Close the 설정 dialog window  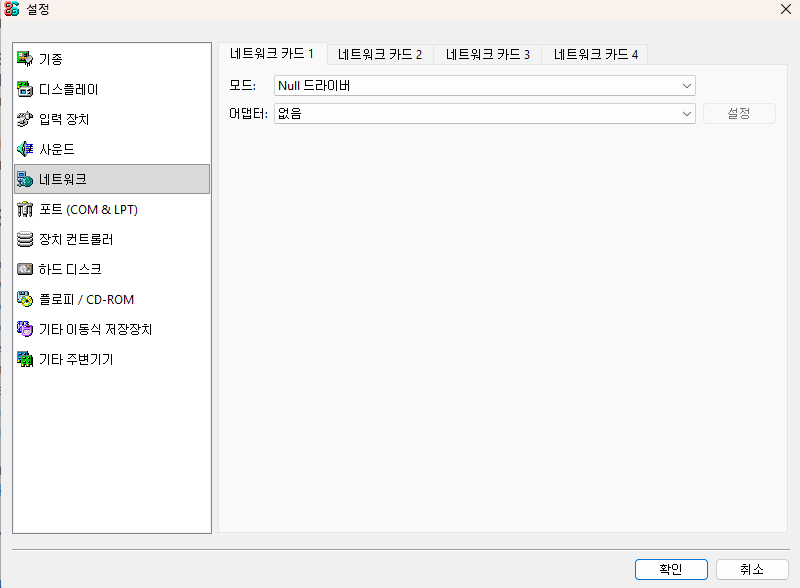coord(785,9)
